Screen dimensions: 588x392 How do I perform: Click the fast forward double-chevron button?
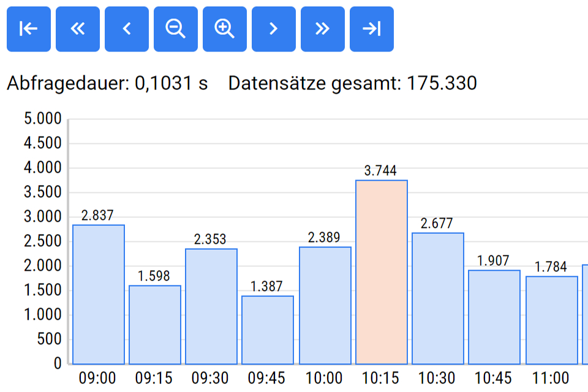(322, 29)
